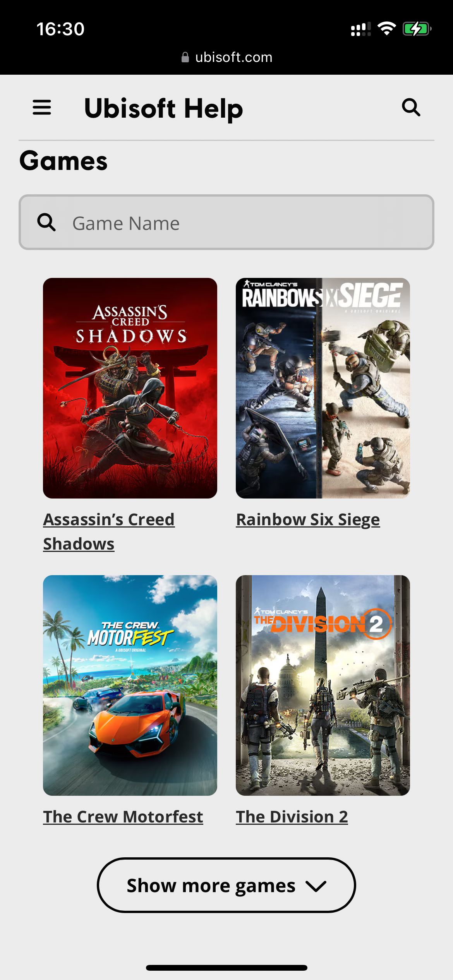Screen dimensions: 453x980
Task: Select The Crew Motorfest cover art
Action: click(x=130, y=685)
